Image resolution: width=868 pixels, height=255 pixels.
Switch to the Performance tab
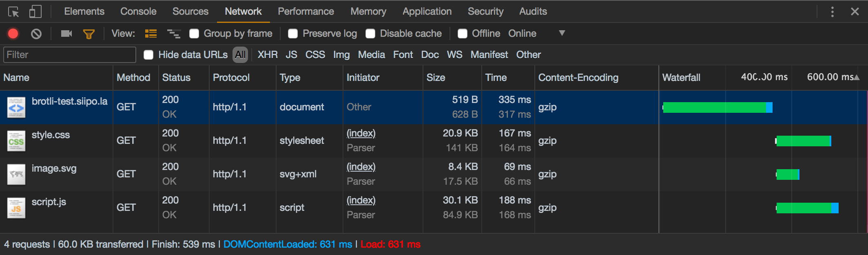pos(306,11)
